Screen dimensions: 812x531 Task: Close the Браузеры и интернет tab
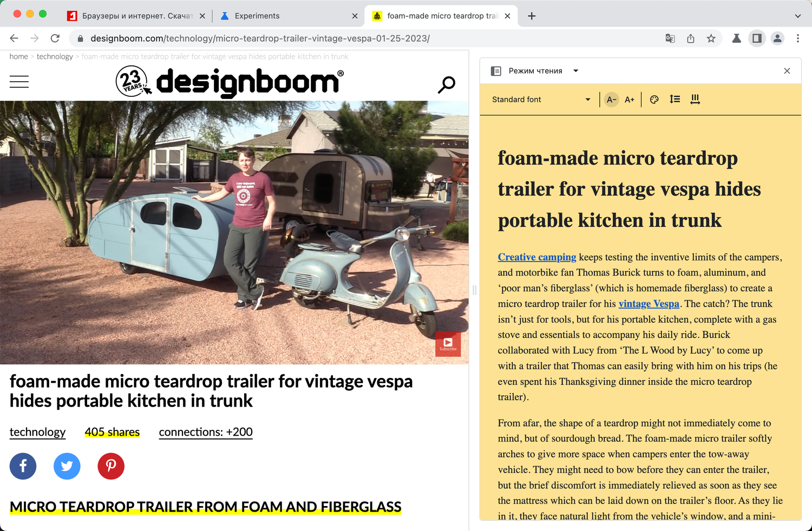pos(202,16)
